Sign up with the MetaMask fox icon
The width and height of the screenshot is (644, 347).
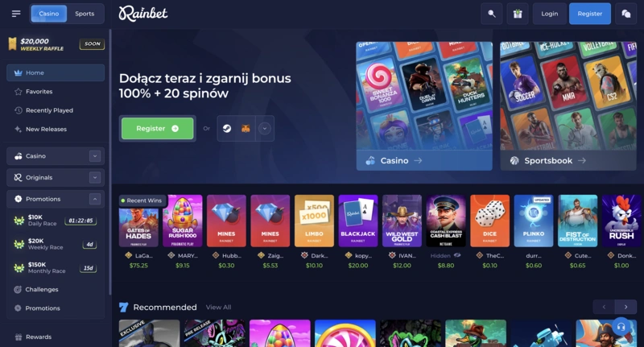246,129
